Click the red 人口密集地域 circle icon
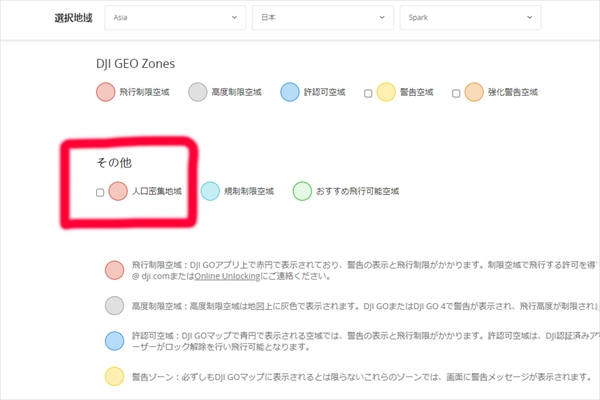This screenshot has height=400, width=600. point(118,191)
